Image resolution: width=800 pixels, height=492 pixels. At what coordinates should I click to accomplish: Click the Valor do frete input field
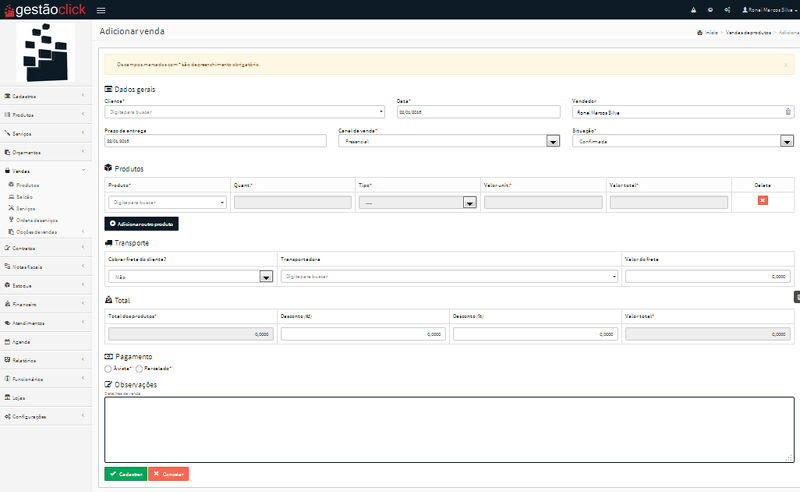[708, 276]
